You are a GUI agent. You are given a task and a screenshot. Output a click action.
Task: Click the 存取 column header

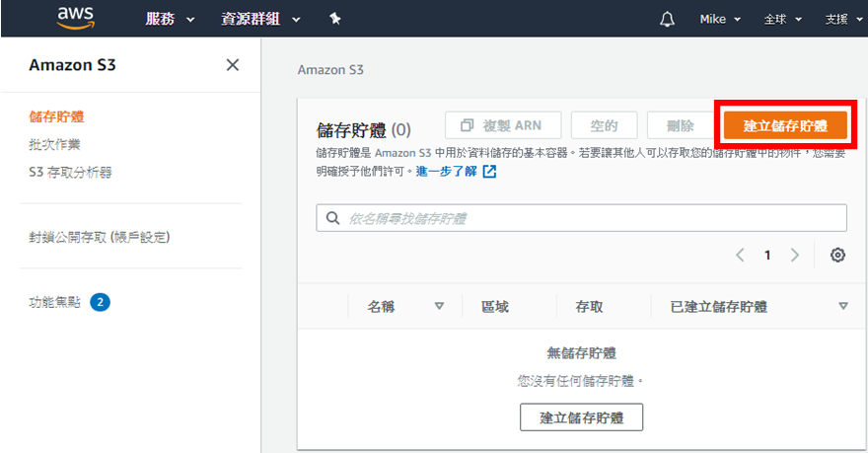[x=589, y=306]
